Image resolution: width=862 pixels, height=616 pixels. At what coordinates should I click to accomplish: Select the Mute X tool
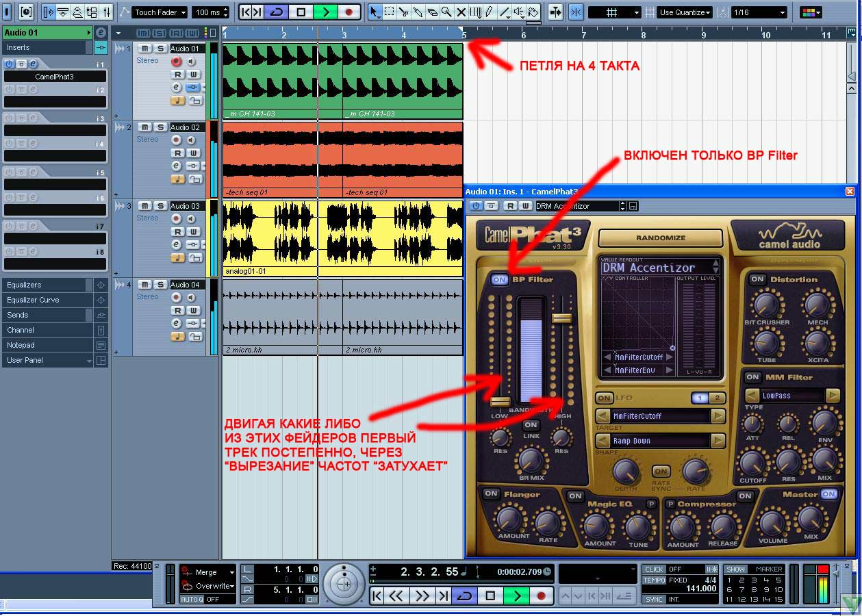pos(461,12)
